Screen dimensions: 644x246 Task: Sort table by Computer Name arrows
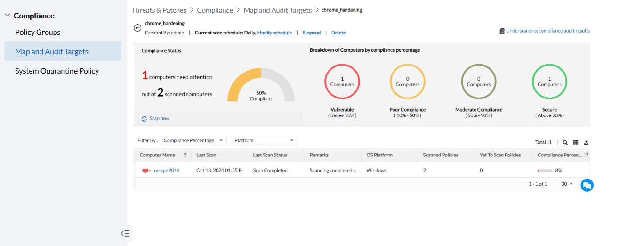[185, 155]
